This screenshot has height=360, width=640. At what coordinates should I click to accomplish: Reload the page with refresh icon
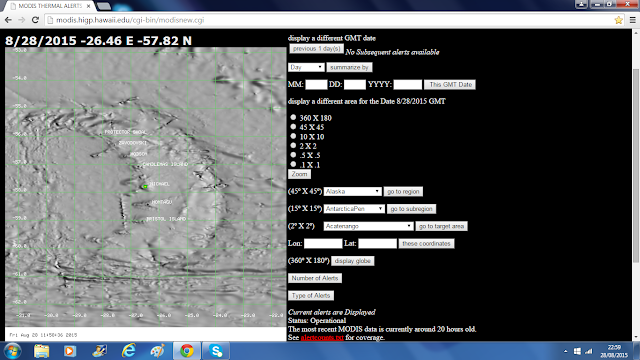point(35,20)
